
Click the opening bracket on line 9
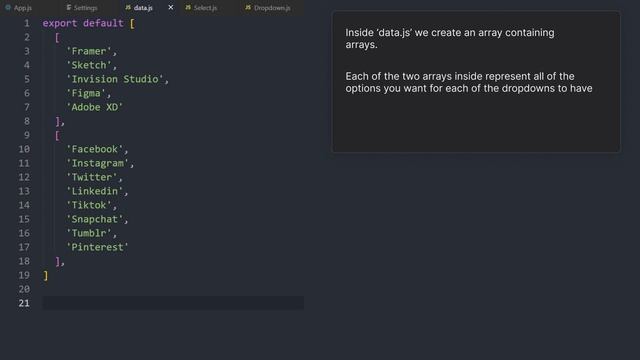tap(57, 136)
